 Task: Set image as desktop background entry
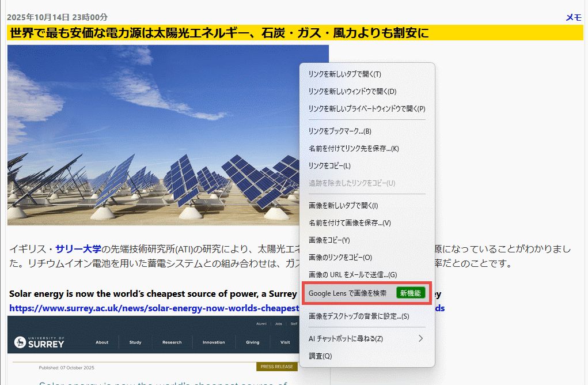click(358, 316)
